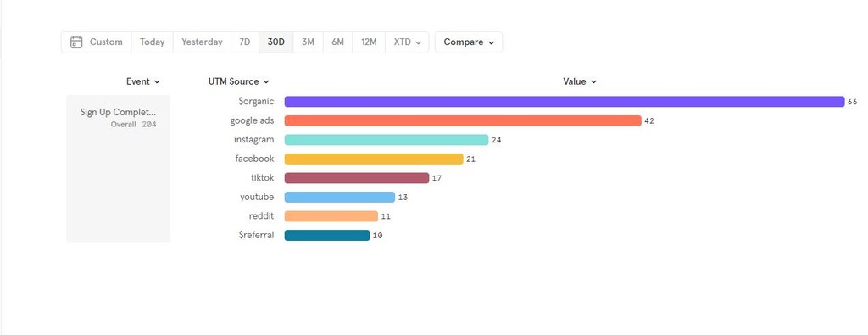Select the Sign Up Completed event card
The height and width of the screenshot is (335, 868).
(118, 168)
